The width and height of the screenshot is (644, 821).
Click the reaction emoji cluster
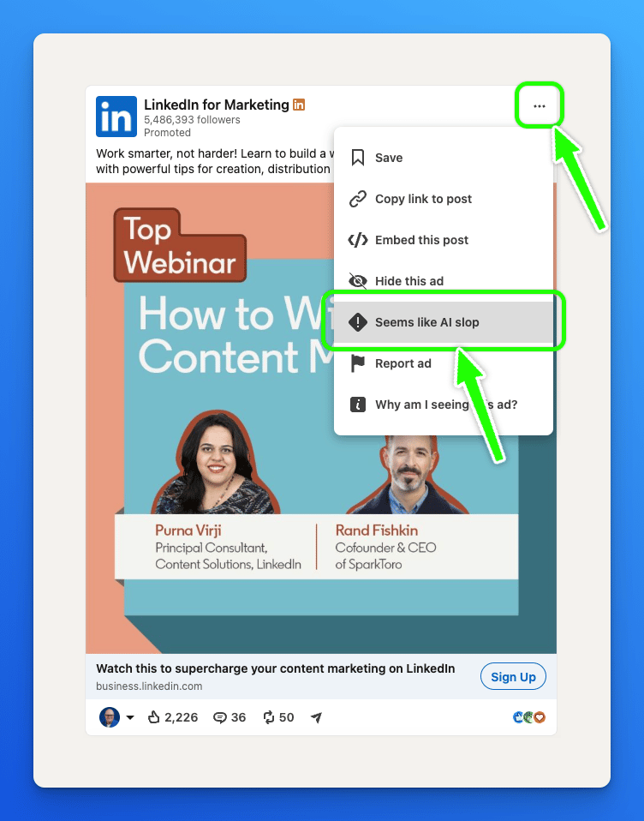(529, 717)
